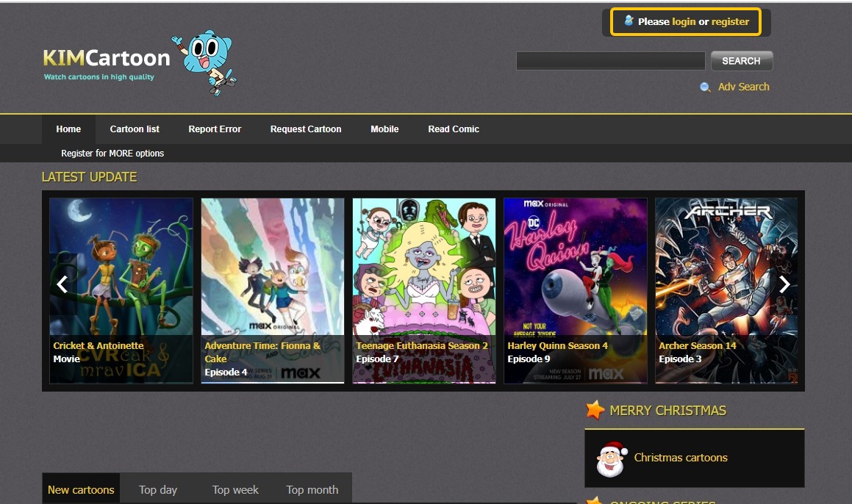852x504 pixels.
Task: Click the 'LATEST UPDATE' heading text
Action: (89, 177)
